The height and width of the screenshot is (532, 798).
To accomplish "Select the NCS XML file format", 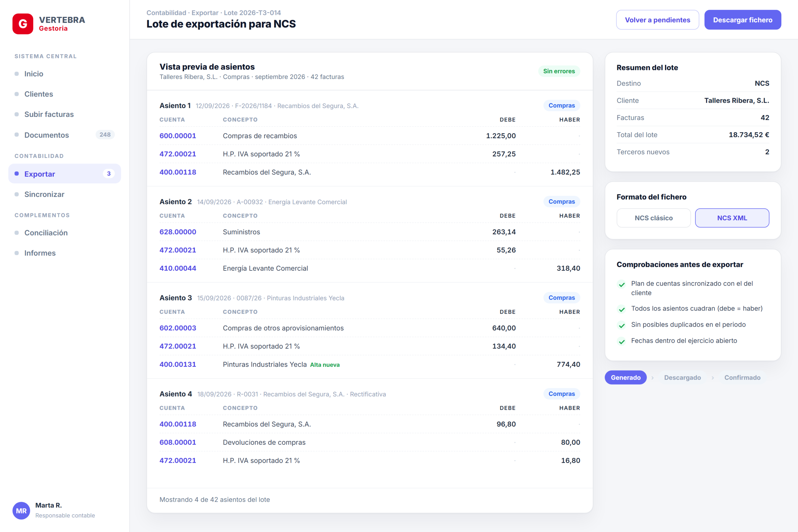I will click(732, 218).
